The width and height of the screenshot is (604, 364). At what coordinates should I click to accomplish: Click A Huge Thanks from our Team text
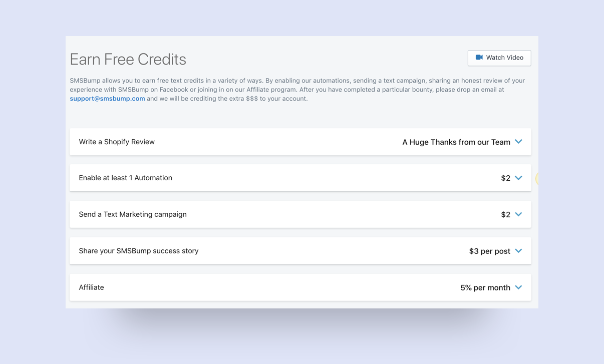(x=456, y=142)
